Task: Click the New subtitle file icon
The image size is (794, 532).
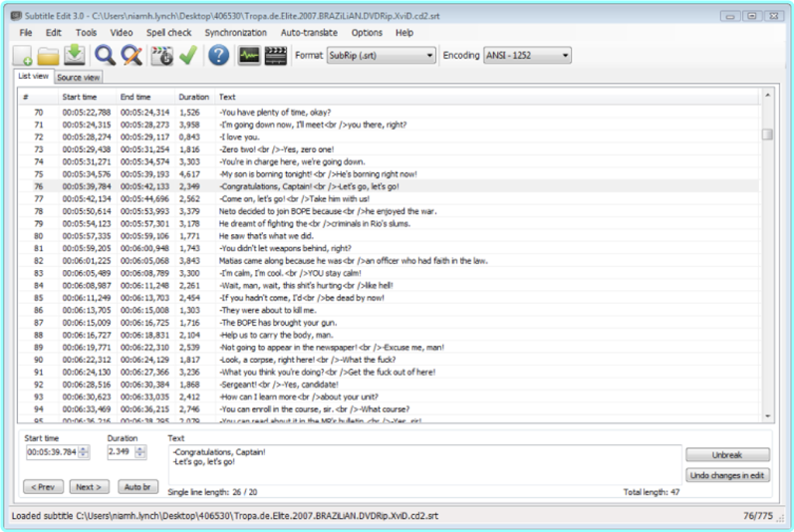Action: click(x=23, y=55)
